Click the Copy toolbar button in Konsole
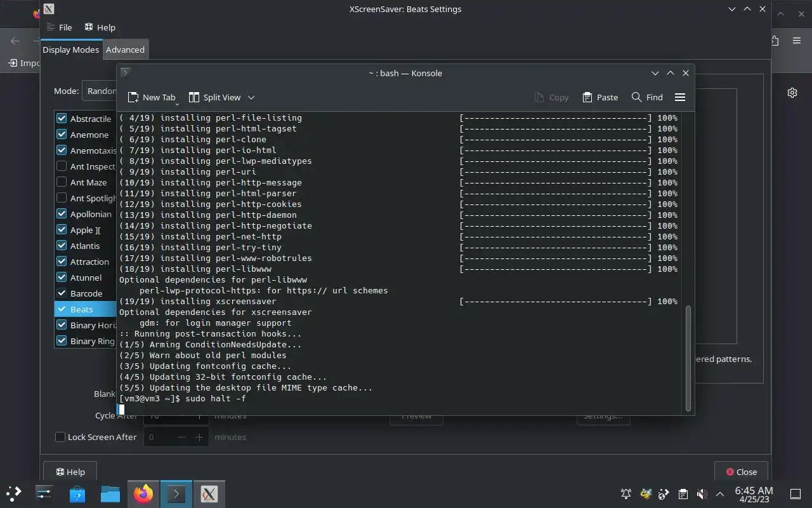The height and width of the screenshot is (508, 812). [551, 97]
